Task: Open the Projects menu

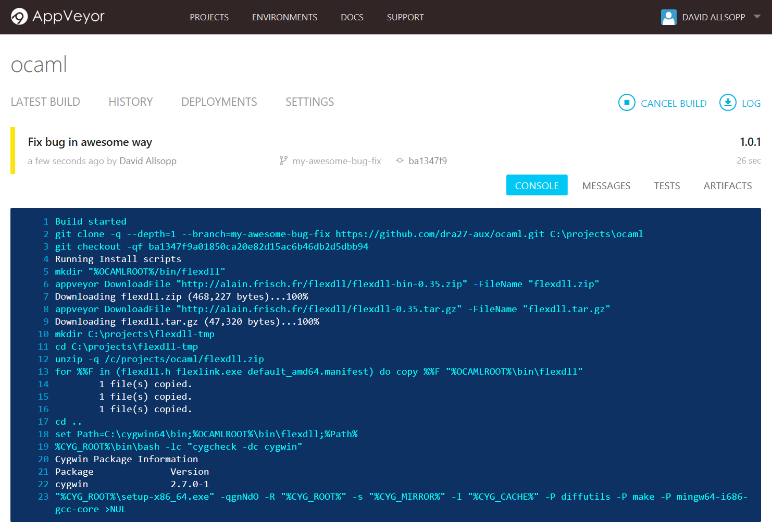Action: [209, 17]
